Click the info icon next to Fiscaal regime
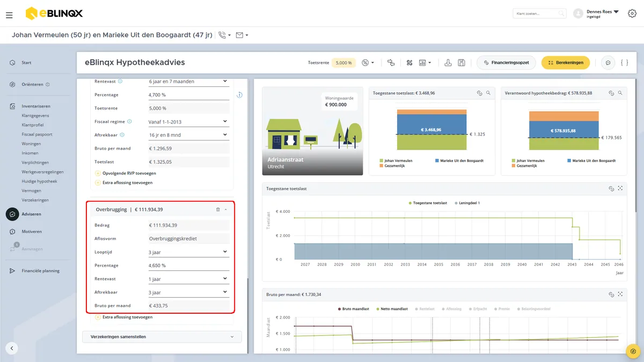 coord(130,122)
